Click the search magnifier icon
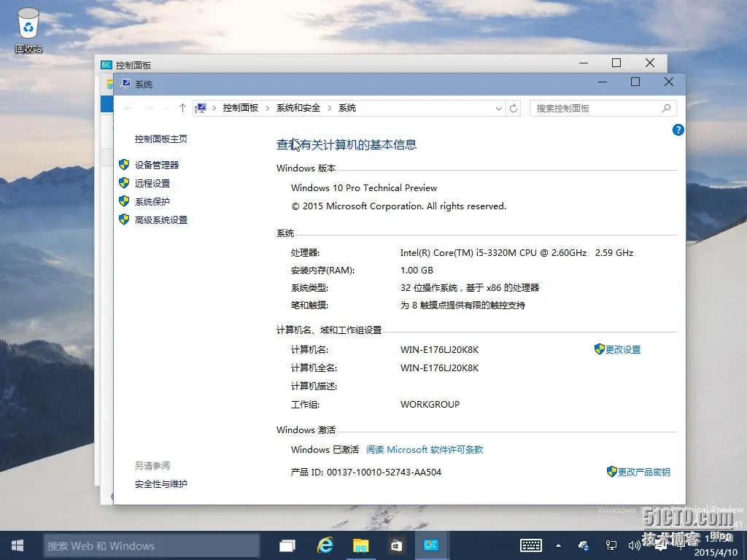Screen dimensions: 747x560 pyautogui.click(x=667, y=108)
